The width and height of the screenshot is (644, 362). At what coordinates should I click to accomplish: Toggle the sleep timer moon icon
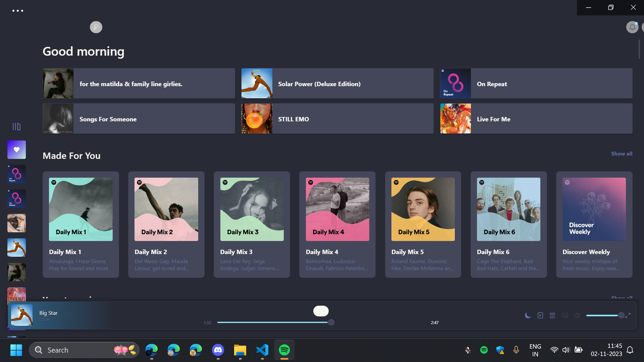[x=528, y=315]
